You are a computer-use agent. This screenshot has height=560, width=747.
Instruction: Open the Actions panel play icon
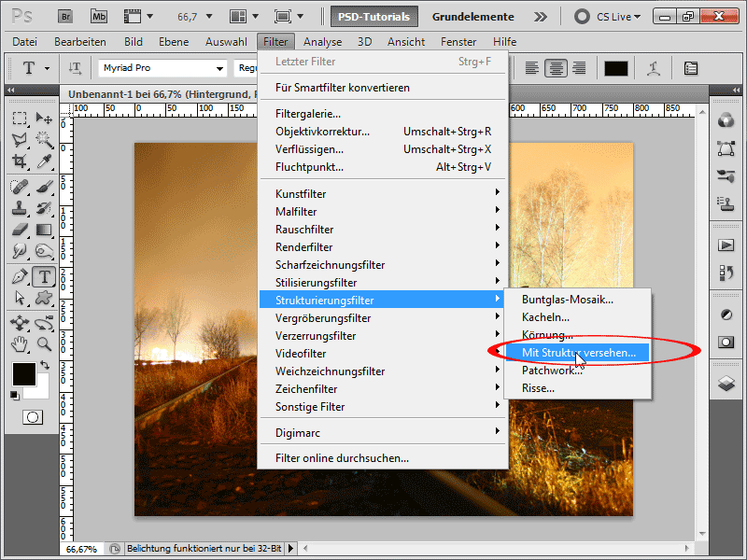pos(726,245)
